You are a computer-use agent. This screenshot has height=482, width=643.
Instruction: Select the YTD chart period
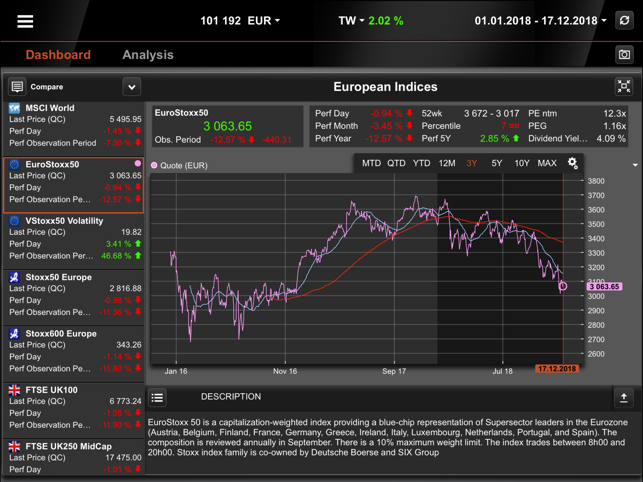(x=421, y=163)
